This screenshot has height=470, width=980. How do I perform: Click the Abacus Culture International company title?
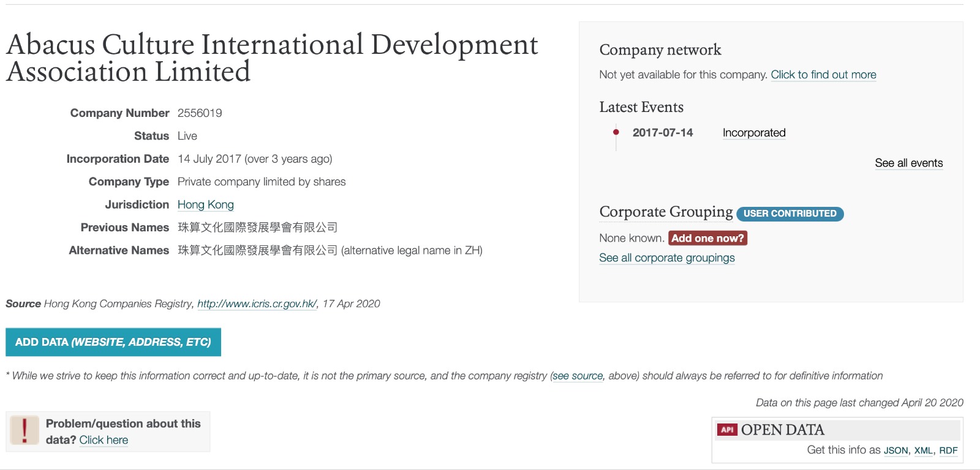272,58
